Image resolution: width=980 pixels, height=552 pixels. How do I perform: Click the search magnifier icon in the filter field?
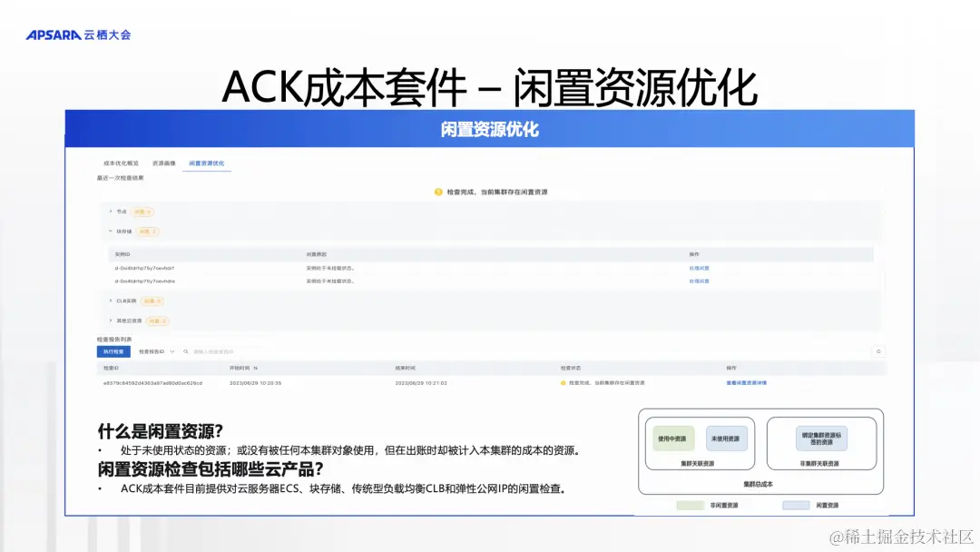[185, 351]
